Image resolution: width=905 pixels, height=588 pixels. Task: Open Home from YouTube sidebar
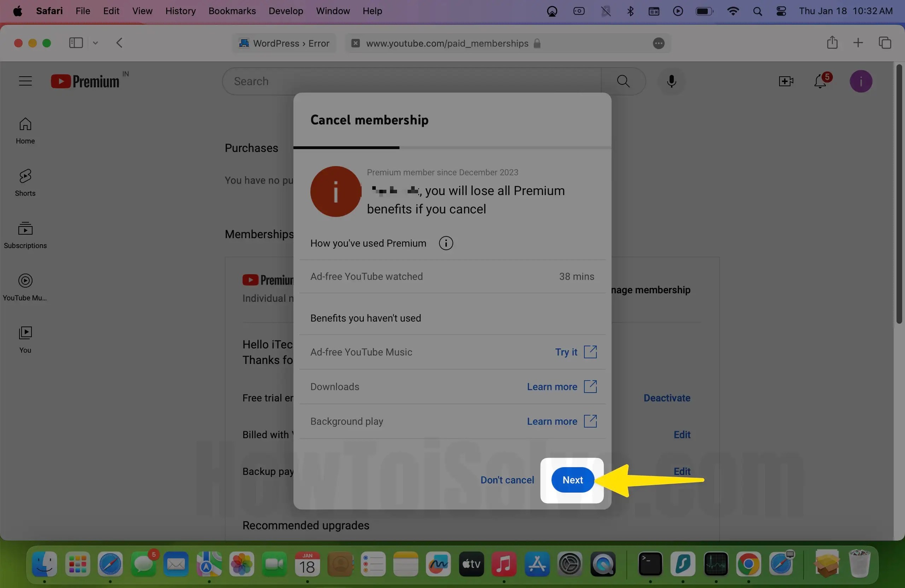click(x=25, y=130)
